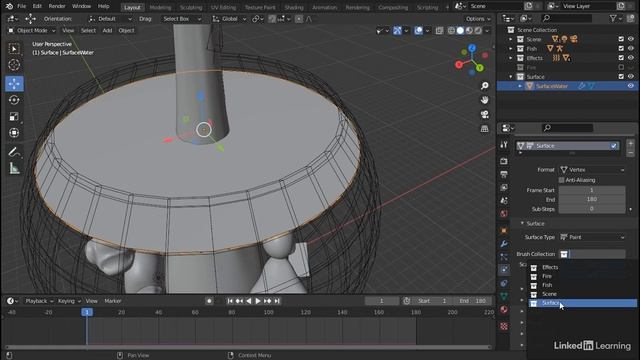Click the Z axis on navigation gizmo
This screenshot has width=640, height=360.
click(x=472, y=48)
